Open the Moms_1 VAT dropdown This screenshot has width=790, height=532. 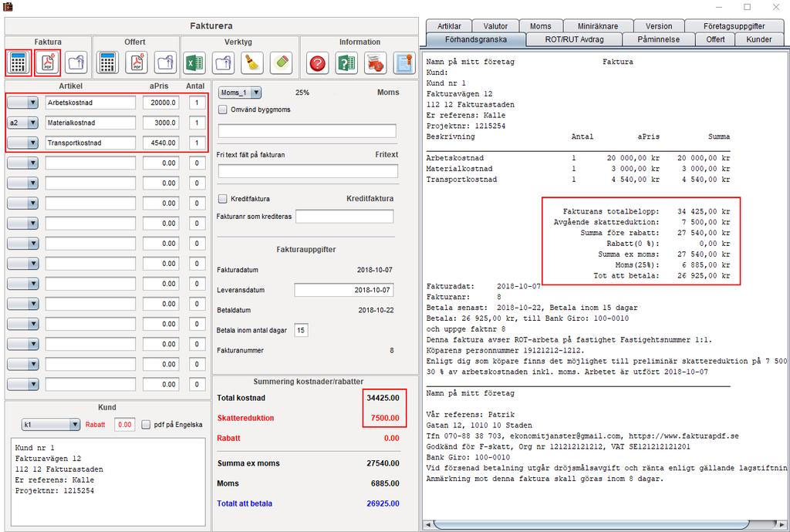tap(240, 93)
